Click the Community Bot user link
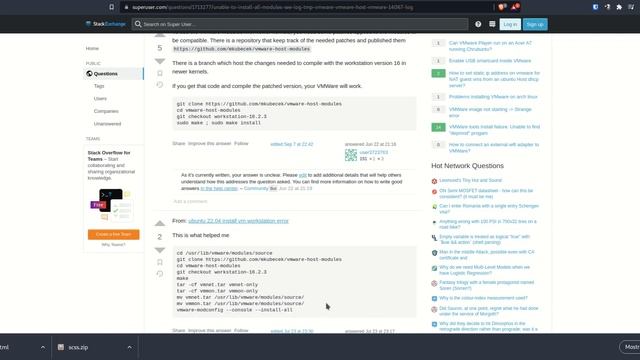 pos(256,189)
